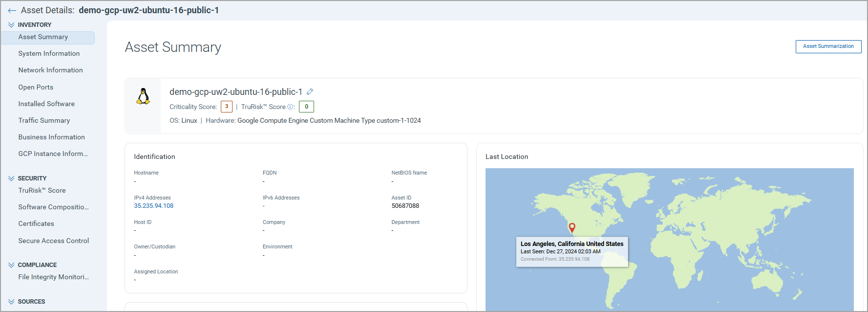Click the Assigned Location label
The width and height of the screenshot is (868, 312).
156,272
